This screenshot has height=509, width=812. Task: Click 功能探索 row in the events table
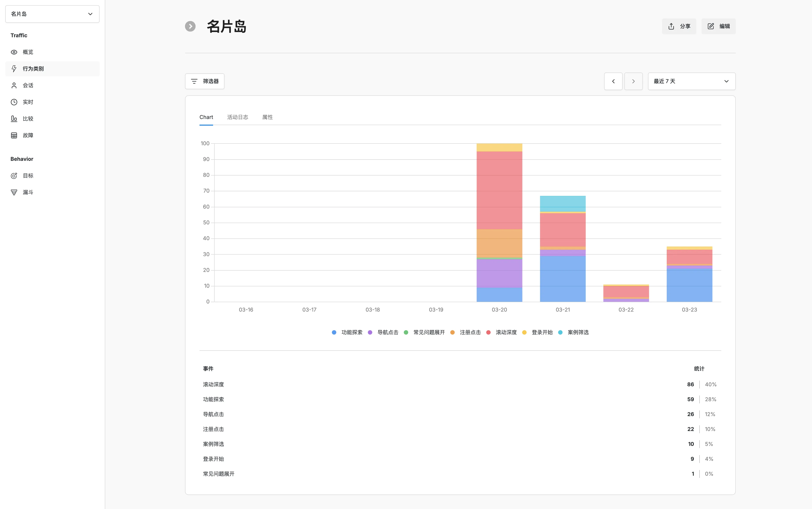pos(460,399)
